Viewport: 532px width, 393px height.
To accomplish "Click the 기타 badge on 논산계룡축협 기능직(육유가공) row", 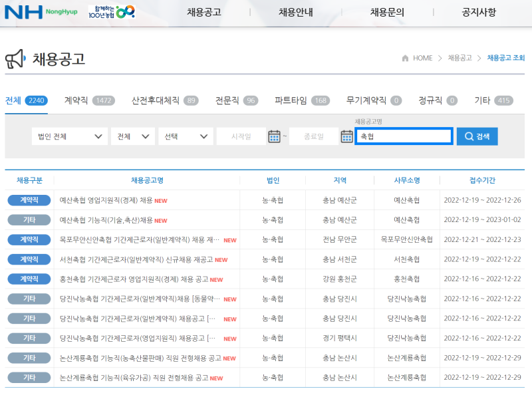I will pyautogui.click(x=29, y=378).
